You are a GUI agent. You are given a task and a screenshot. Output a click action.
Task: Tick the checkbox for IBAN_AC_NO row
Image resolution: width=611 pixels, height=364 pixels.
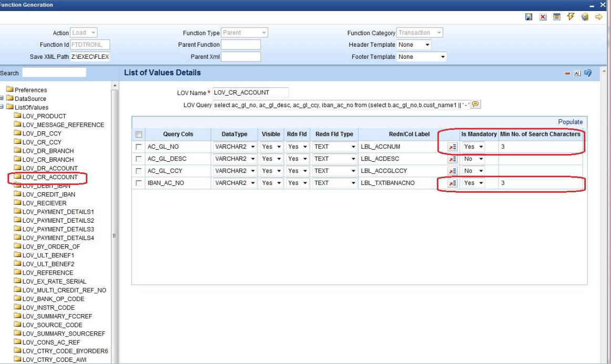[x=139, y=183]
